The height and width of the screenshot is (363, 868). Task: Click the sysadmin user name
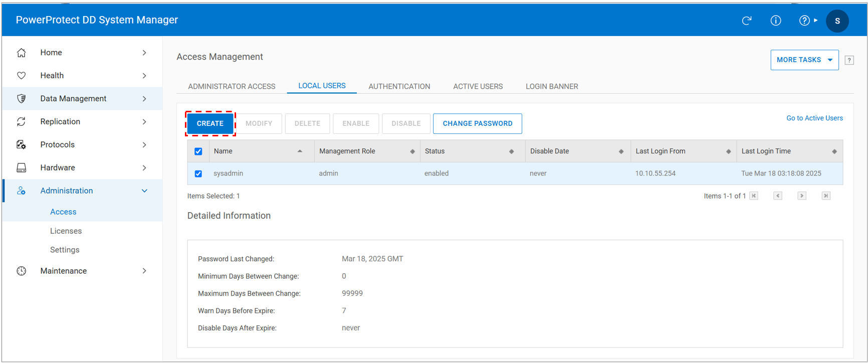pos(228,173)
